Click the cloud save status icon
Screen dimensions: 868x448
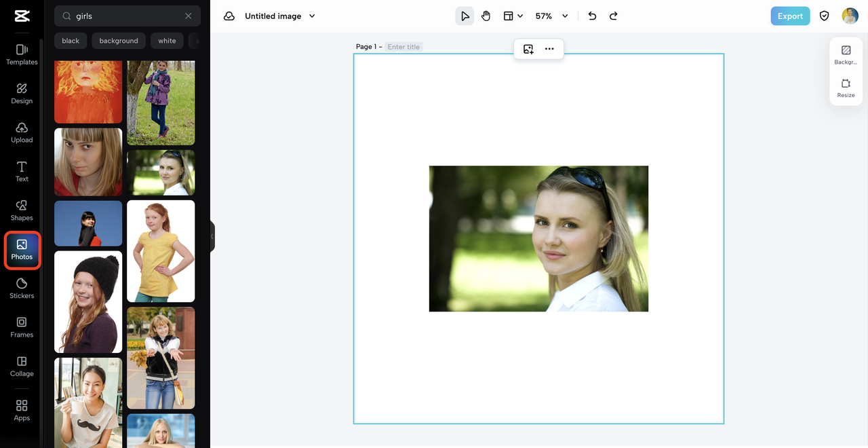point(229,16)
